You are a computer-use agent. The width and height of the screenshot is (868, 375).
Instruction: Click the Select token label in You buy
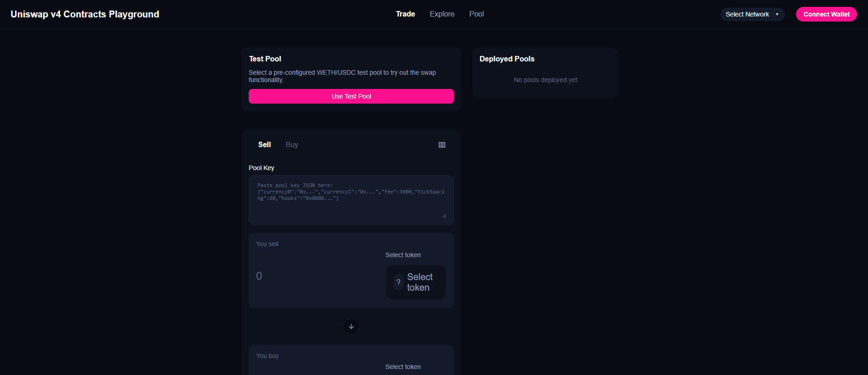[403, 367]
